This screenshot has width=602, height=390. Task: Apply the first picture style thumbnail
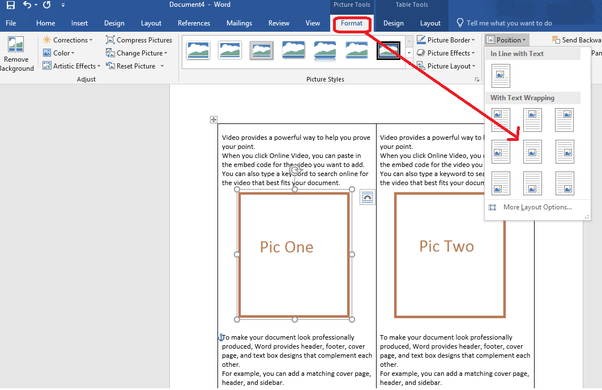(x=198, y=50)
